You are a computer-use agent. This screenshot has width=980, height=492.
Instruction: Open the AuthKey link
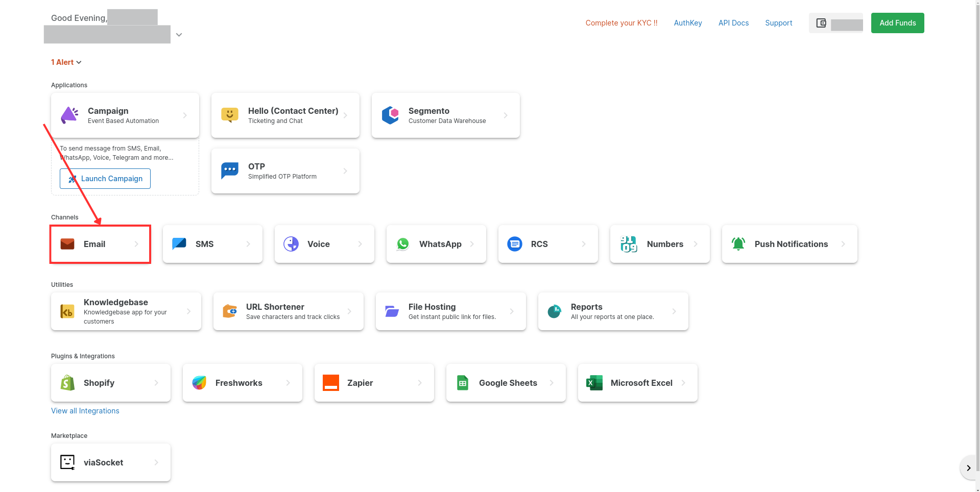(x=688, y=23)
